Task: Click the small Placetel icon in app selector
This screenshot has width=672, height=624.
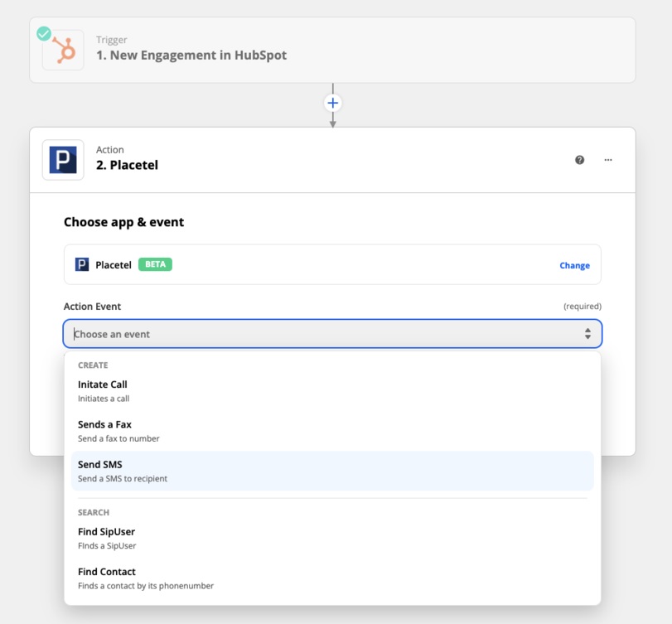Action: click(82, 264)
